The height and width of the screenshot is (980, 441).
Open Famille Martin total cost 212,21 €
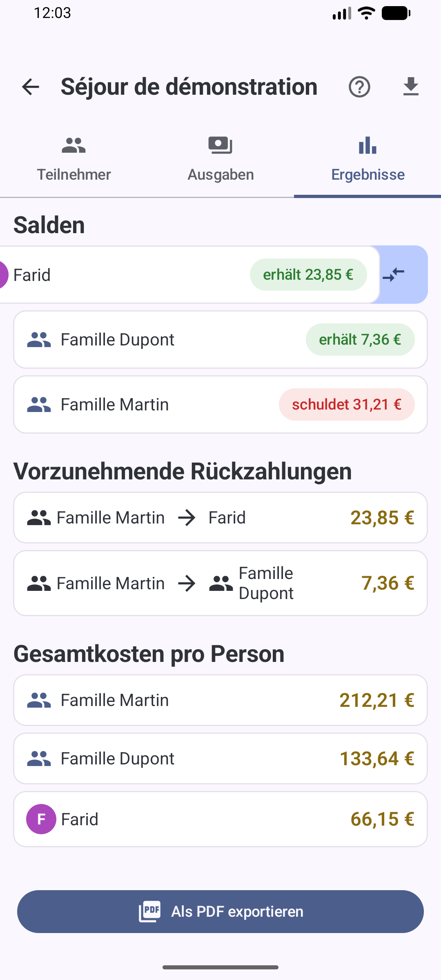[220, 700]
